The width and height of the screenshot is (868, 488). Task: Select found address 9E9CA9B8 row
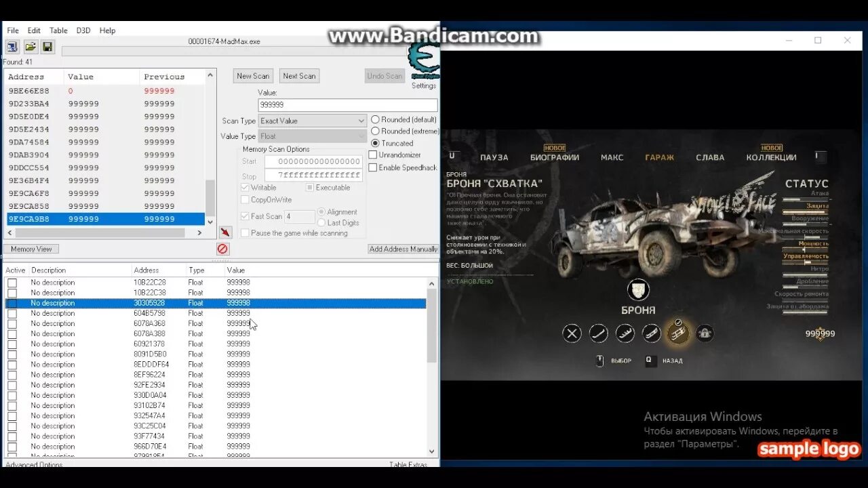pos(105,219)
